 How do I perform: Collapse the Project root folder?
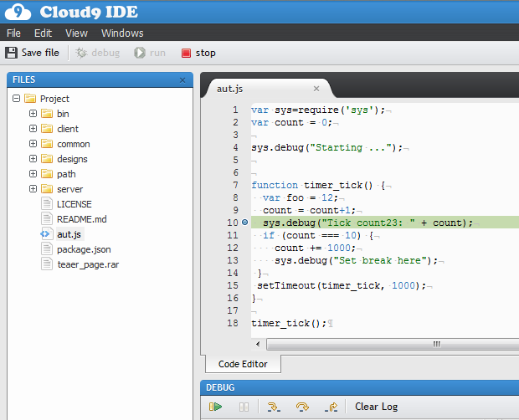pyautogui.click(x=17, y=99)
